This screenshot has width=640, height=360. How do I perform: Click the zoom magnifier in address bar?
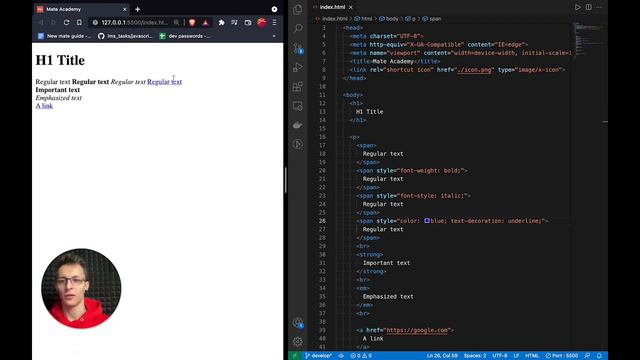coord(176,22)
